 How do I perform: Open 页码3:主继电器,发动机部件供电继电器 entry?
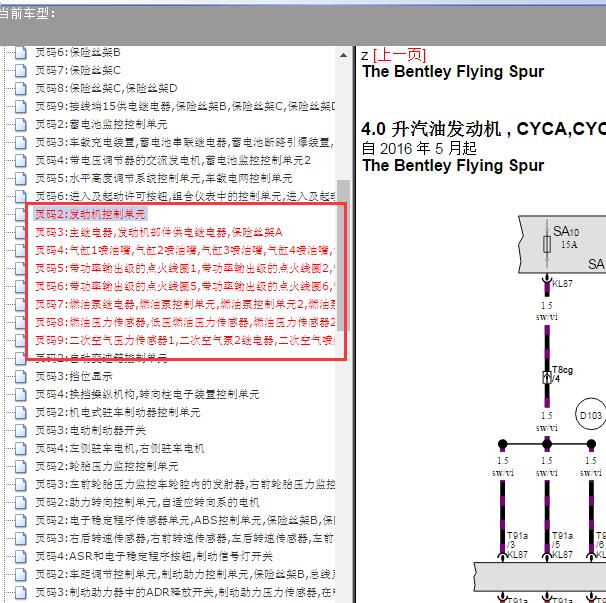tap(159, 232)
